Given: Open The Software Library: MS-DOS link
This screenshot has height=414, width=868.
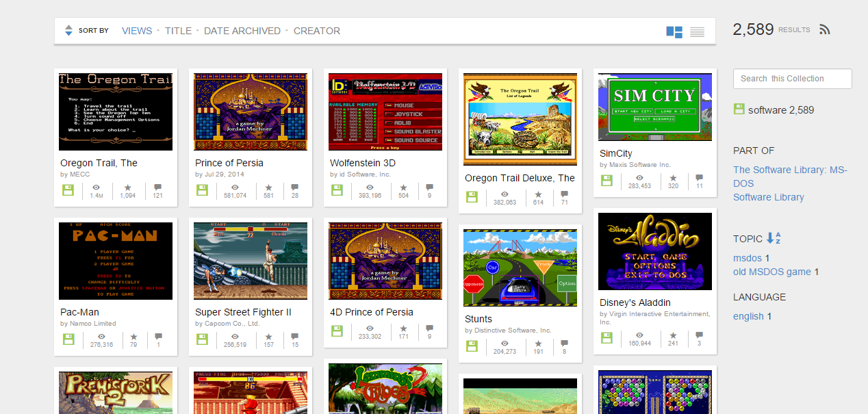Looking at the screenshot, I should (790, 177).
